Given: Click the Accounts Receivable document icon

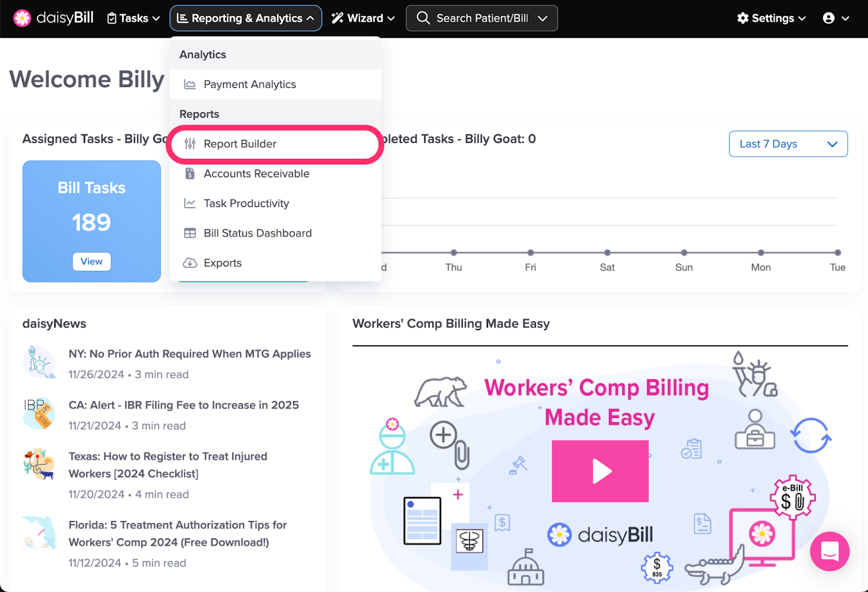Looking at the screenshot, I should coord(190,173).
